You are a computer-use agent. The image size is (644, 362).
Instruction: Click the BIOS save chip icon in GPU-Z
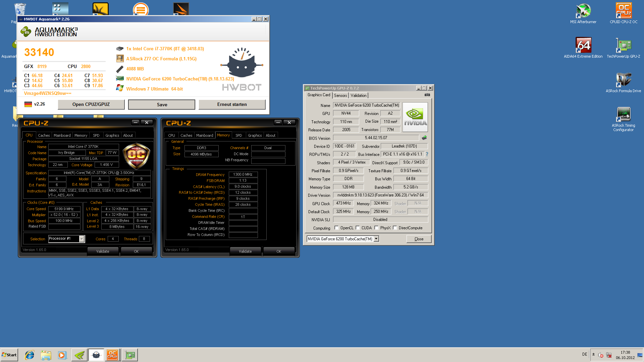424,138
